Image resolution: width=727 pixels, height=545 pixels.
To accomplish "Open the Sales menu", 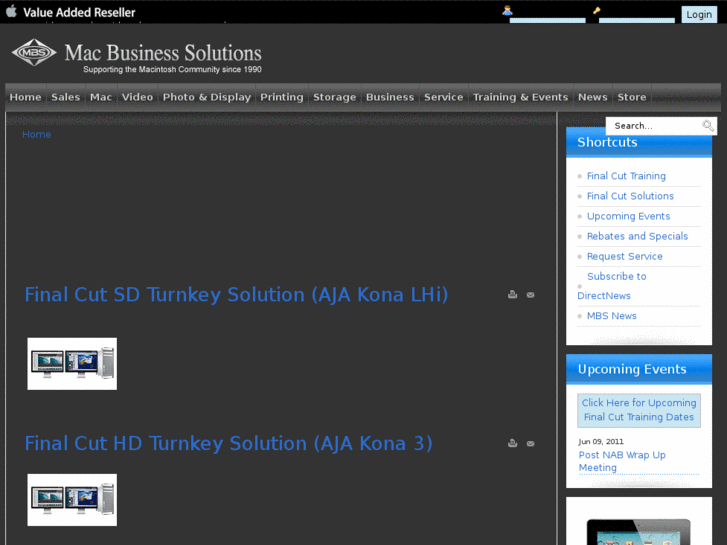I will pyautogui.click(x=65, y=97).
